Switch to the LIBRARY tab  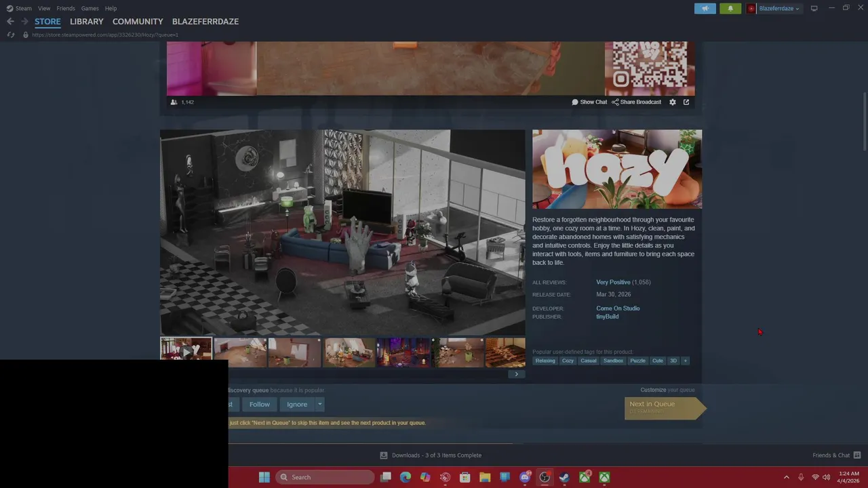(87, 22)
